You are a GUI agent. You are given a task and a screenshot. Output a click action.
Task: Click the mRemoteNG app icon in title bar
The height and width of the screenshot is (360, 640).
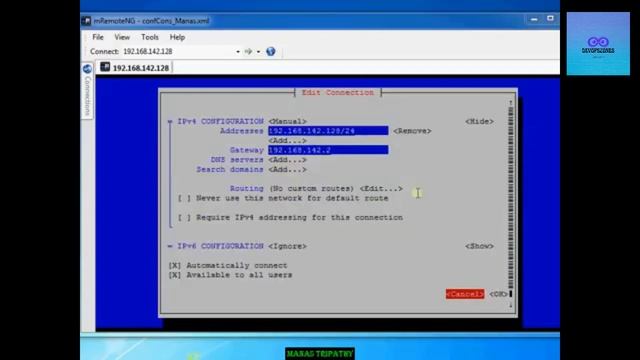[x=86, y=21]
